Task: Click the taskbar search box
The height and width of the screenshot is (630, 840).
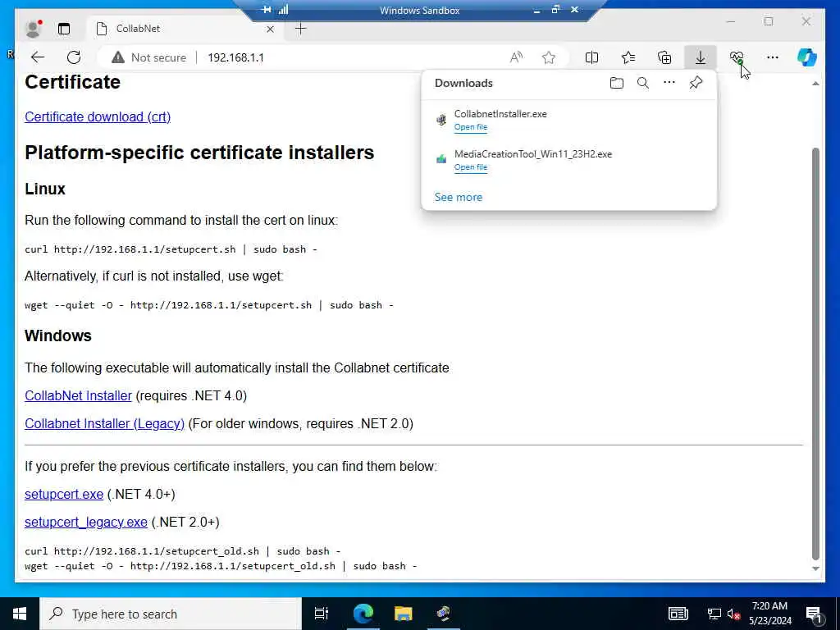Action: 171,614
